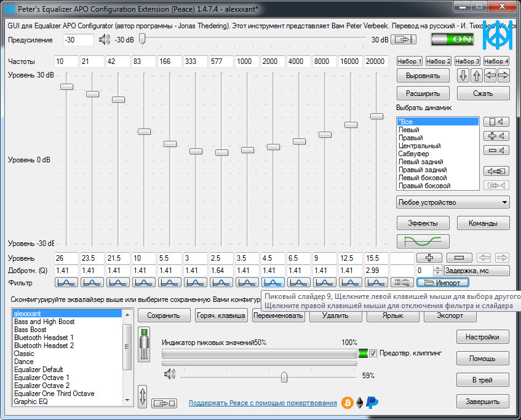Image resolution: width=521 pixels, height=420 pixels.
Task: Click the Сохранить button
Action: click(163, 315)
